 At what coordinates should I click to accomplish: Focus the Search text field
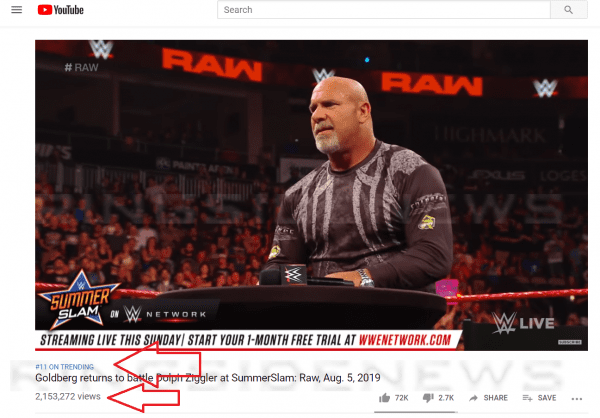[x=384, y=10]
